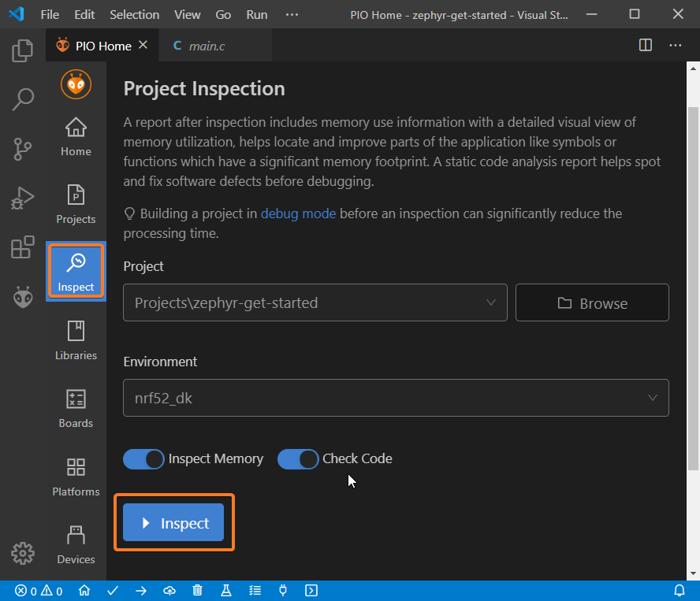Open Serial Monitor plug icon
Screen dimensions: 700x601
[x=283, y=591]
